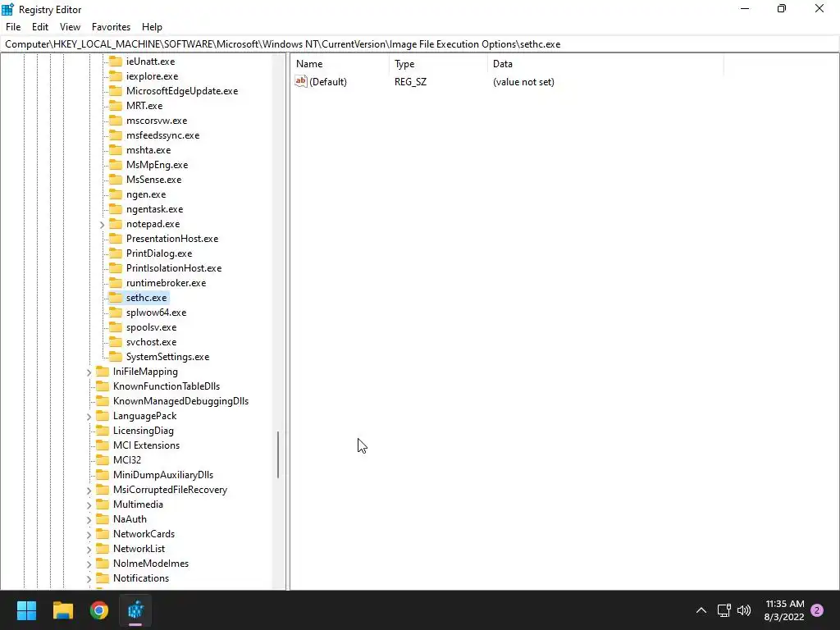Select the spoolsv.exe folder icon
Screen dimensions: 840x630
116,326
